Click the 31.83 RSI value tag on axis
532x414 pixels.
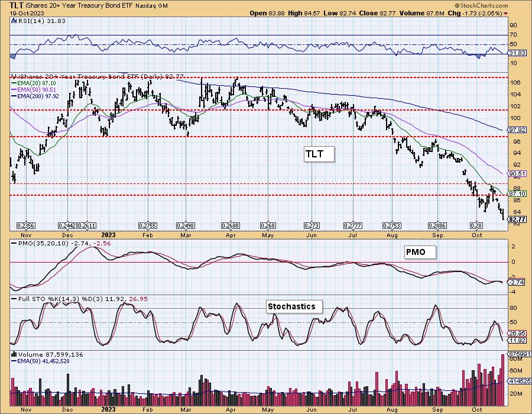click(518, 53)
